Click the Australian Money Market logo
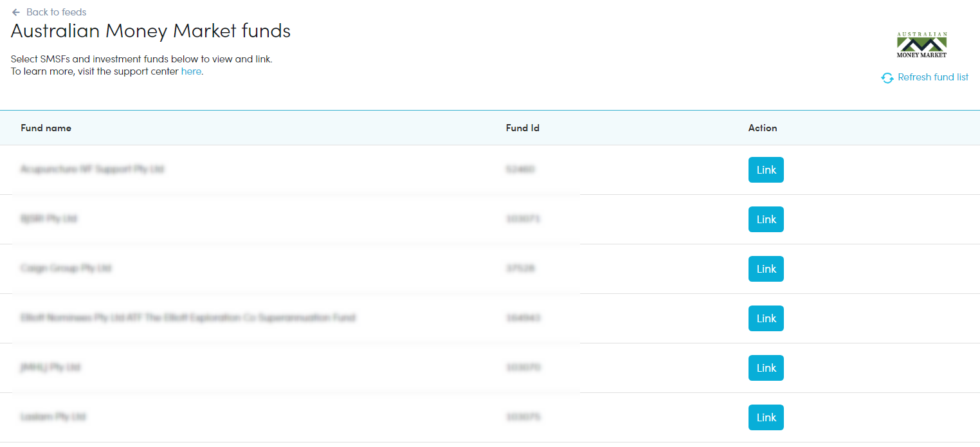This screenshot has width=980, height=447. [922, 45]
